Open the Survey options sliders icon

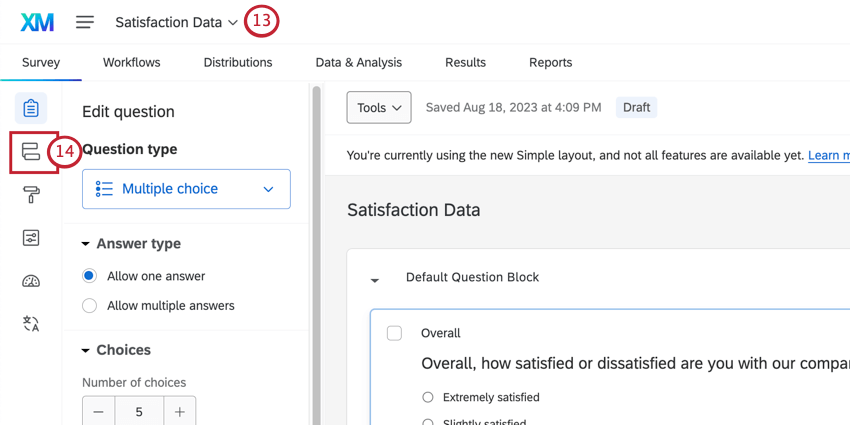(x=31, y=238)
